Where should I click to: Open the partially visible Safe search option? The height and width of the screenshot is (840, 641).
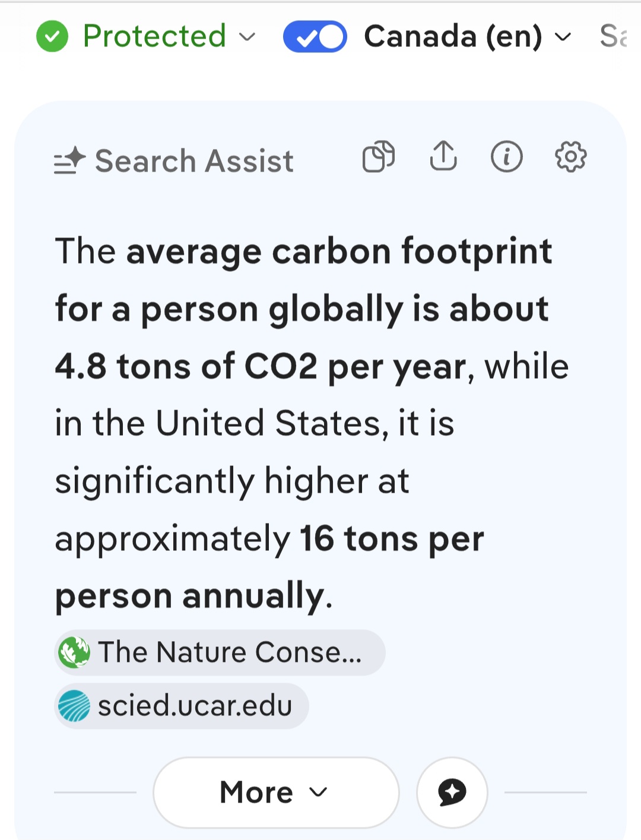[x=614, y=36]
